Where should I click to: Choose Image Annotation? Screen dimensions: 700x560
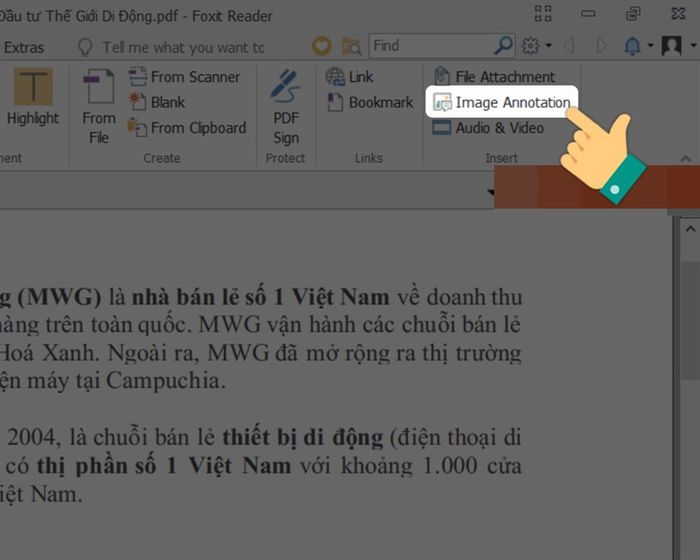coord(502,102)
